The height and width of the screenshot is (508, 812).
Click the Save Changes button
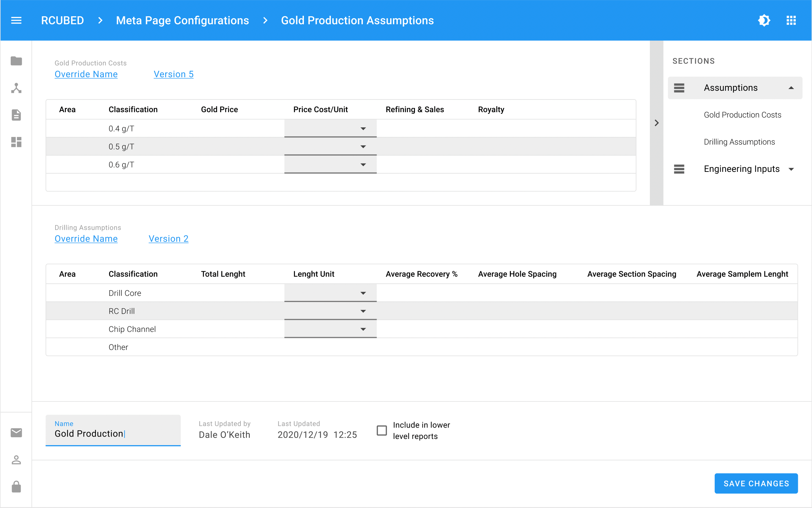pos(756,483)
